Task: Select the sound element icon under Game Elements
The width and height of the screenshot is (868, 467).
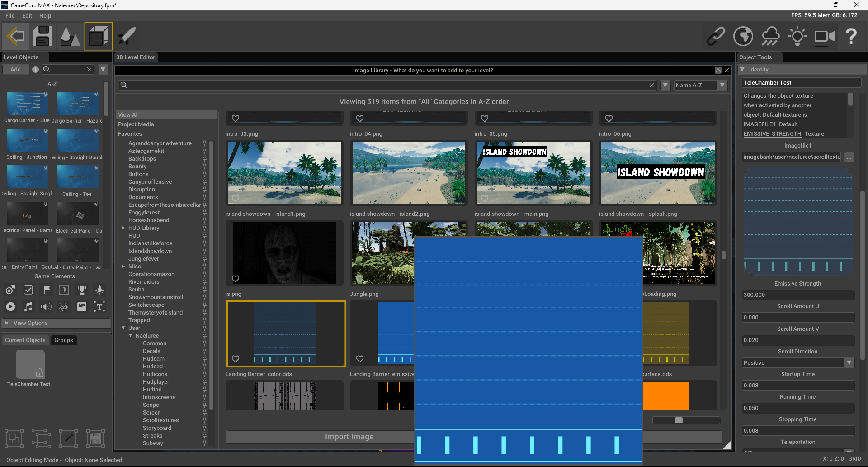Action: coord(46,307)
